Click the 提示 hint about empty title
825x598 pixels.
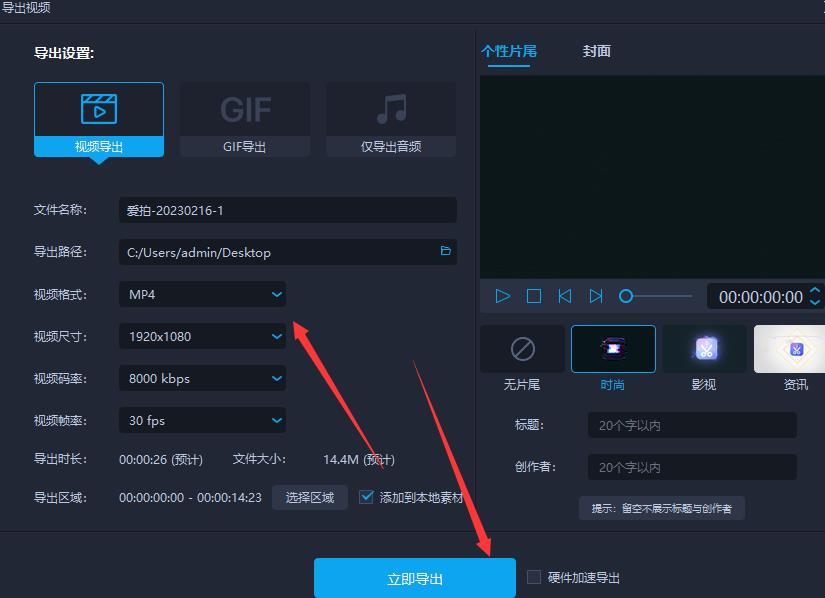click(662, 508)
